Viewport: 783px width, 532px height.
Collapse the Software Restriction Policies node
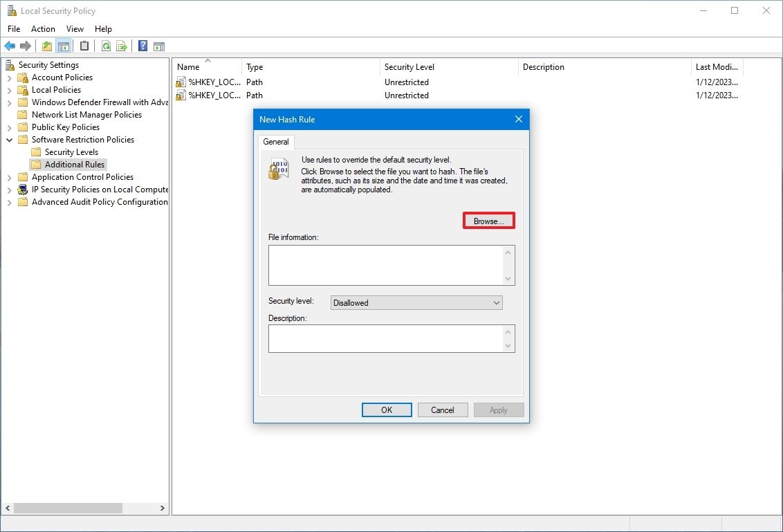pyautogui.click(x=9, y=139)
